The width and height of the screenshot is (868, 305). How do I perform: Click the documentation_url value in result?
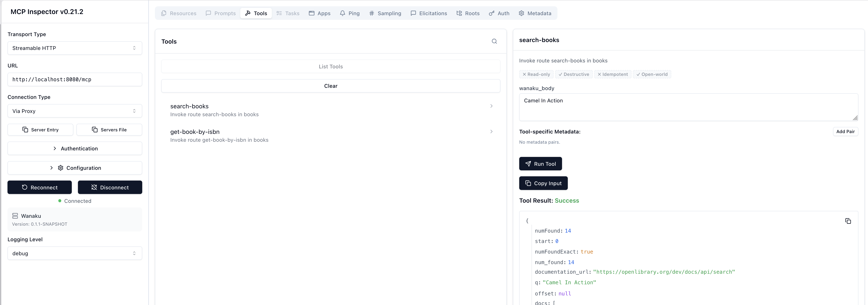coord(664,272)
